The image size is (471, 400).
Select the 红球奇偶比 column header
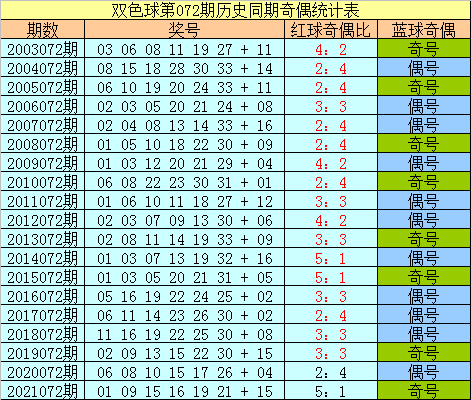331,30
